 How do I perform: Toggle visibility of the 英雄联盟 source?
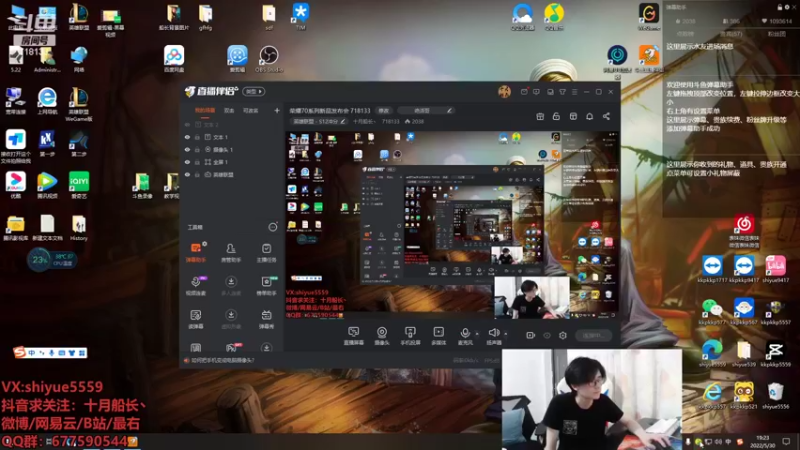pyautogui.click(x=187, y=174)
